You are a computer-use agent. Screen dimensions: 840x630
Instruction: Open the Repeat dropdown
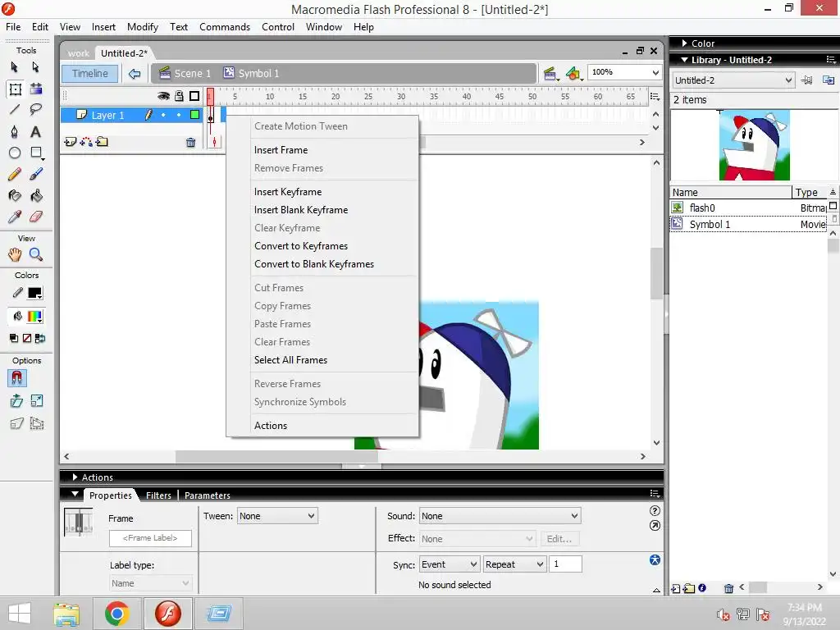(514, 564)
